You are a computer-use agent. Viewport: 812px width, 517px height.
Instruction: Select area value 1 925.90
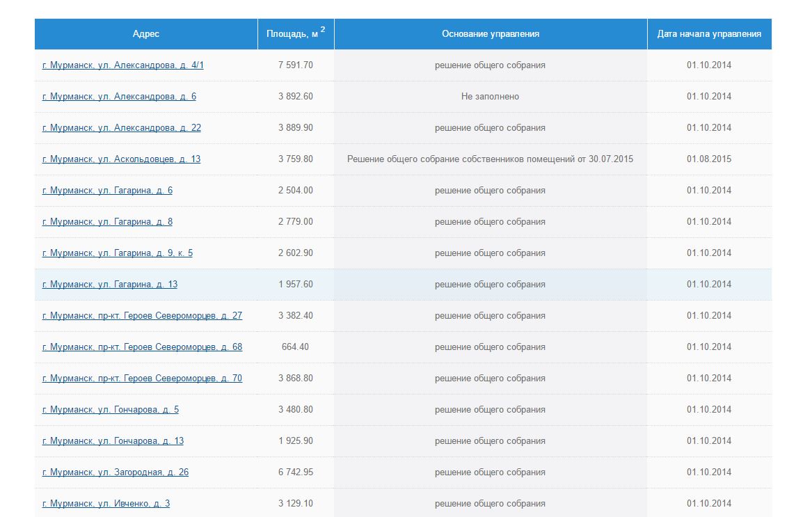(296, 441)
